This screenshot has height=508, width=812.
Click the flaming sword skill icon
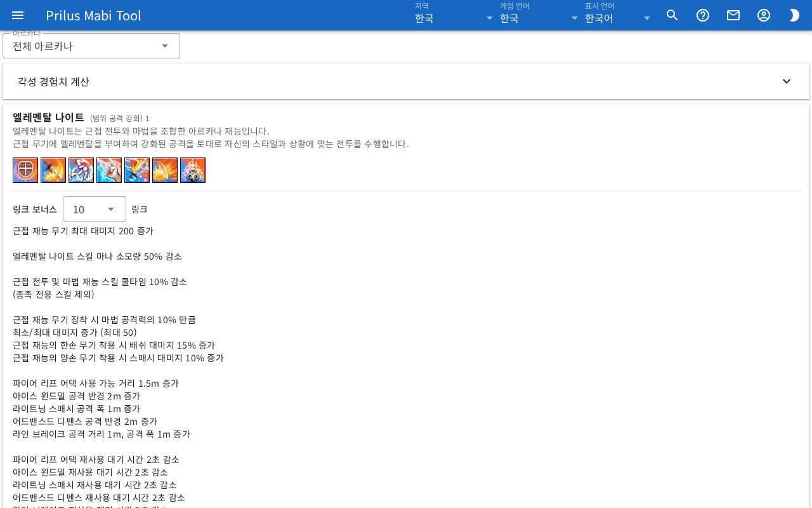pos(53,170)
